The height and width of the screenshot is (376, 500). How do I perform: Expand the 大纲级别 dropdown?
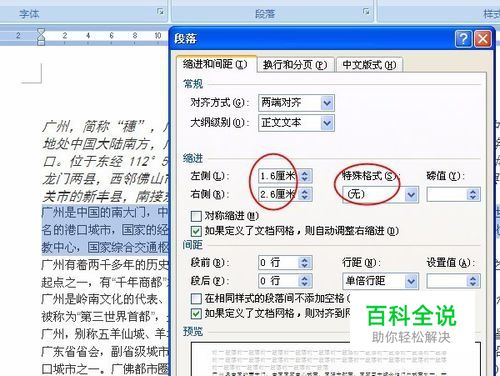point(327,123)
